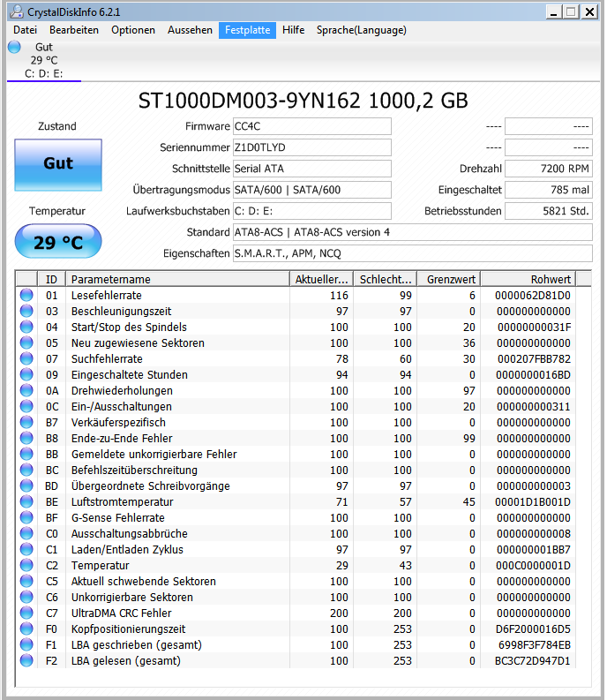
Task: Click the status orb for Aktuell schwebende Sektoren
Action: 26,581
